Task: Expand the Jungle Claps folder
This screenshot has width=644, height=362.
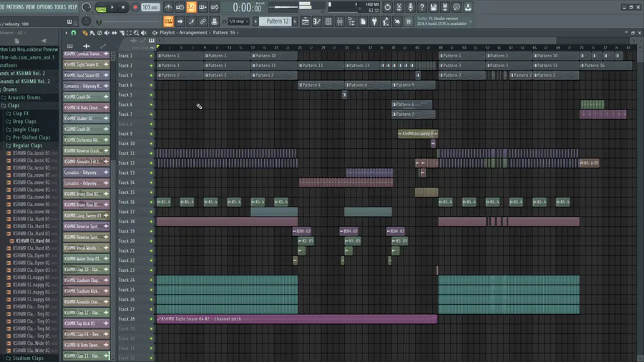Action: coord(26,129)
